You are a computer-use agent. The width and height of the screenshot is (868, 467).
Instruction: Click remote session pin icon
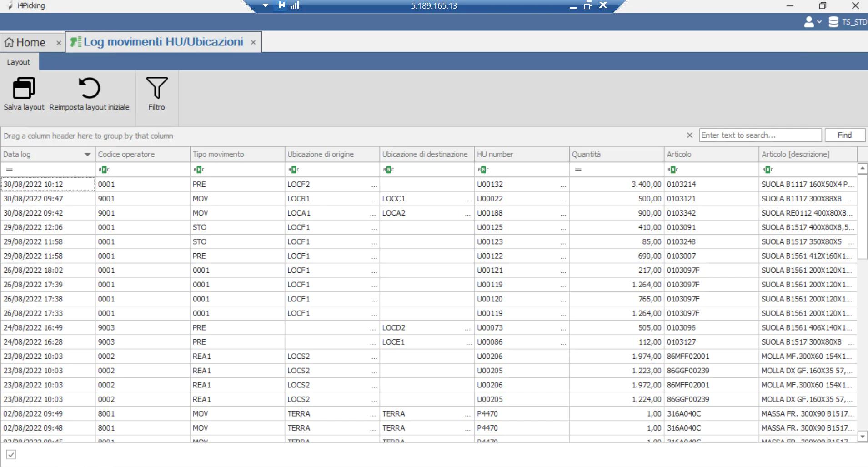(281, 5)
